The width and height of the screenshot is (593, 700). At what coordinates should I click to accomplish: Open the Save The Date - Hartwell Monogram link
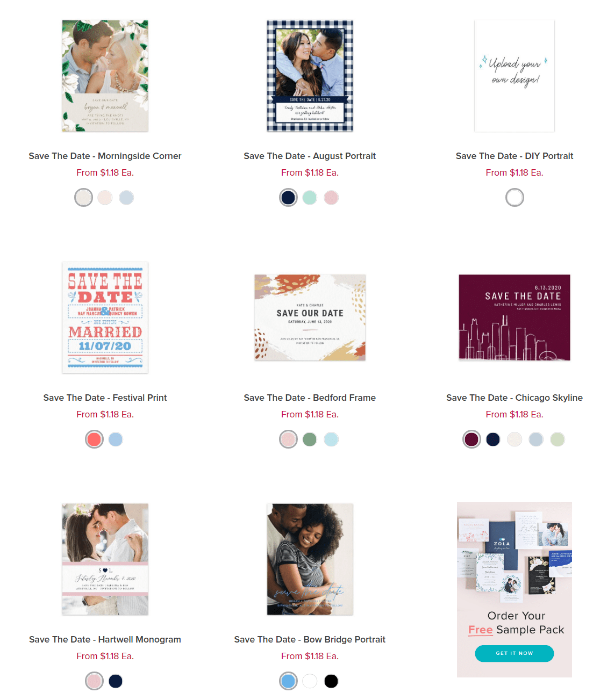[x=105, y=639]
